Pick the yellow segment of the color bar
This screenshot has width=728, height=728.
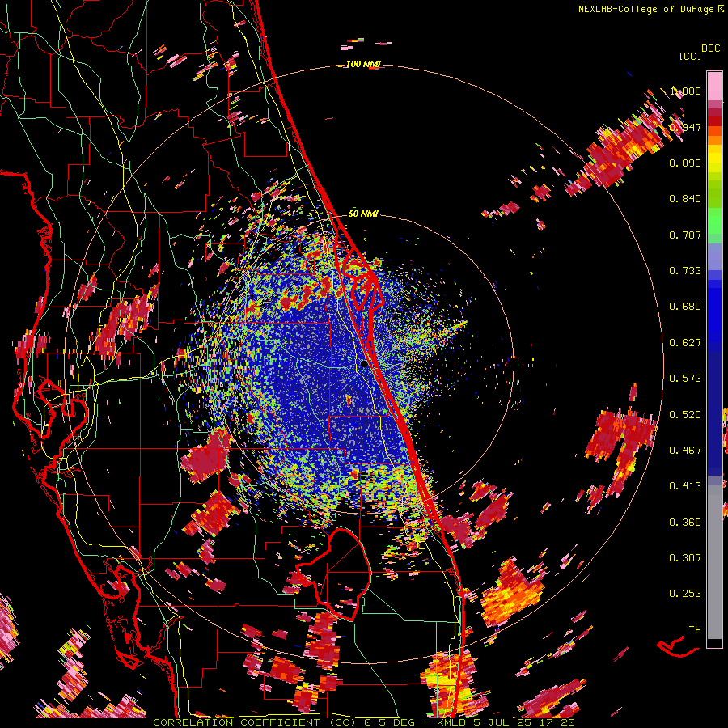tap(714, 159)
